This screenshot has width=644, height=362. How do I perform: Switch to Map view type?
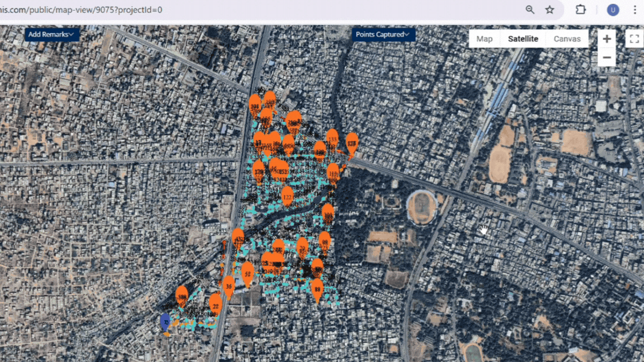(x=484, y=39)
